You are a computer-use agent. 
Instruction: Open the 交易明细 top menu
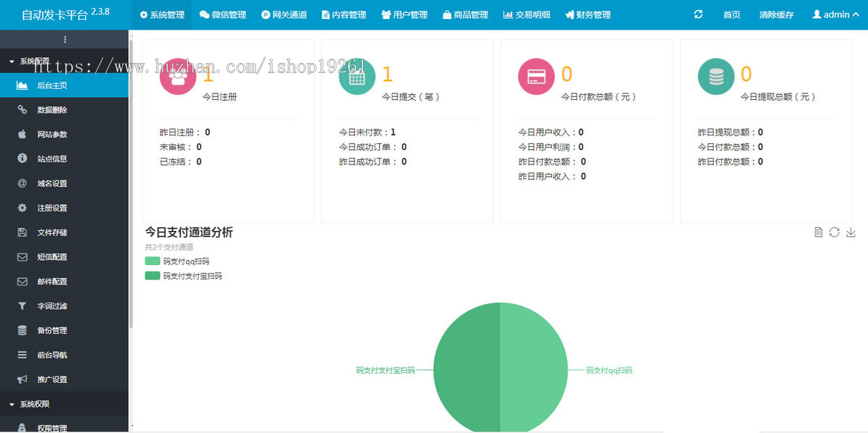(526, 14)
